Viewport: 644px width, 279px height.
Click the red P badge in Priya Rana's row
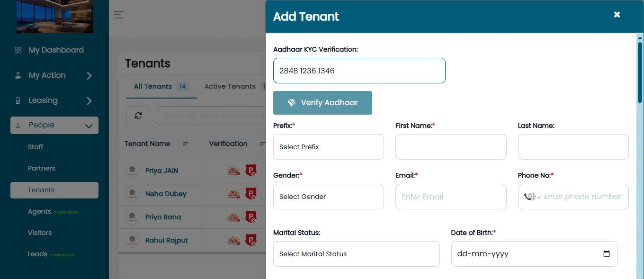[x=250, y=217]
